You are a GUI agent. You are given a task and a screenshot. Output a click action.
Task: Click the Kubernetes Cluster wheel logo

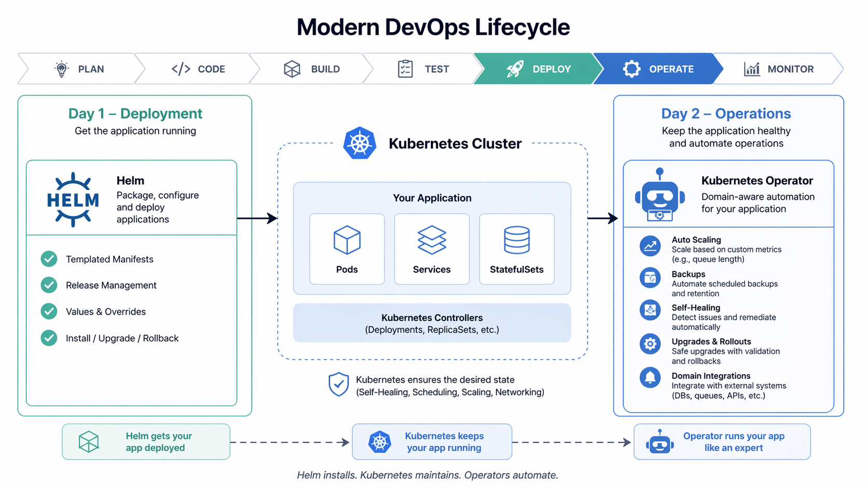tap(360, 143)
